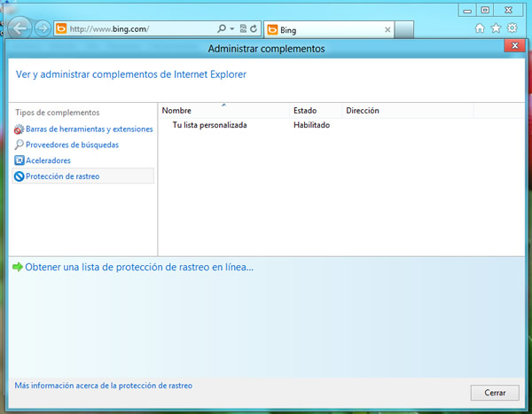532x414 pixels.
Task: Click the tracking protection blocked icon
Action: [x=19, y=176]
